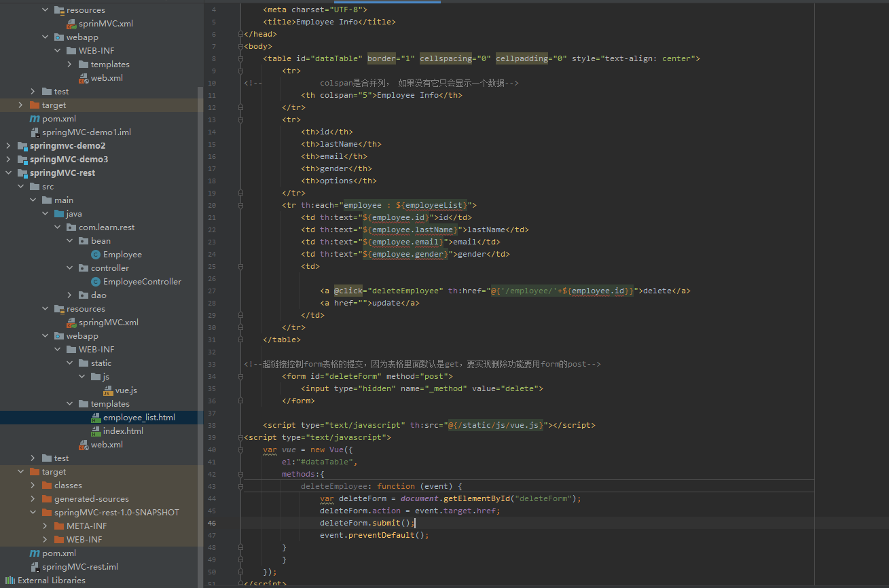This screenshot has height=588, width=889.
Task: Expand the classes folder
Action: coord(33,485)
